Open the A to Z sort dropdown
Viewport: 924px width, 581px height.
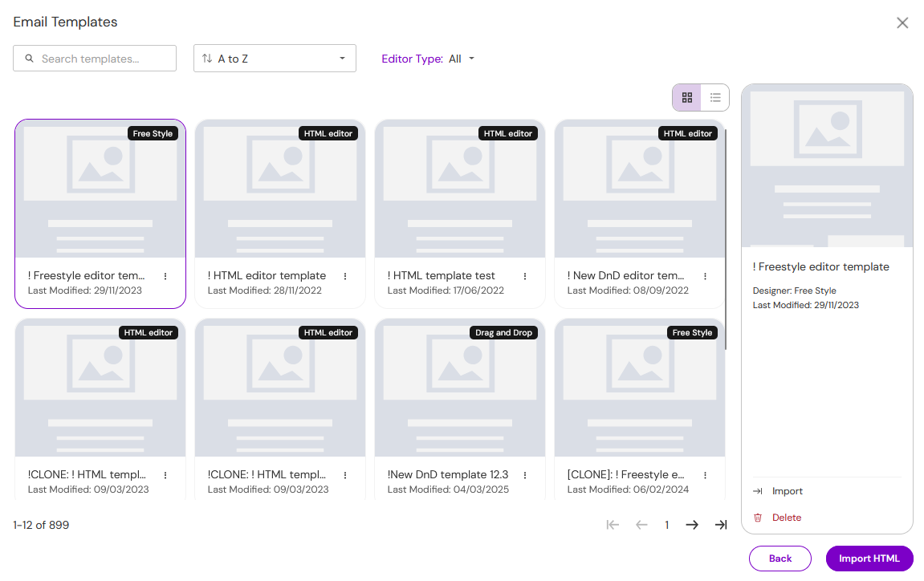275,59
